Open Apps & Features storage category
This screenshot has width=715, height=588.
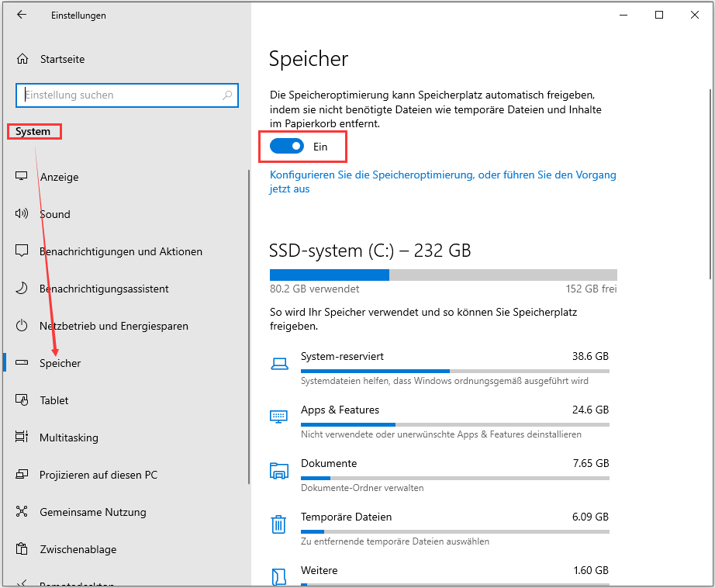(x=440, y=422)
